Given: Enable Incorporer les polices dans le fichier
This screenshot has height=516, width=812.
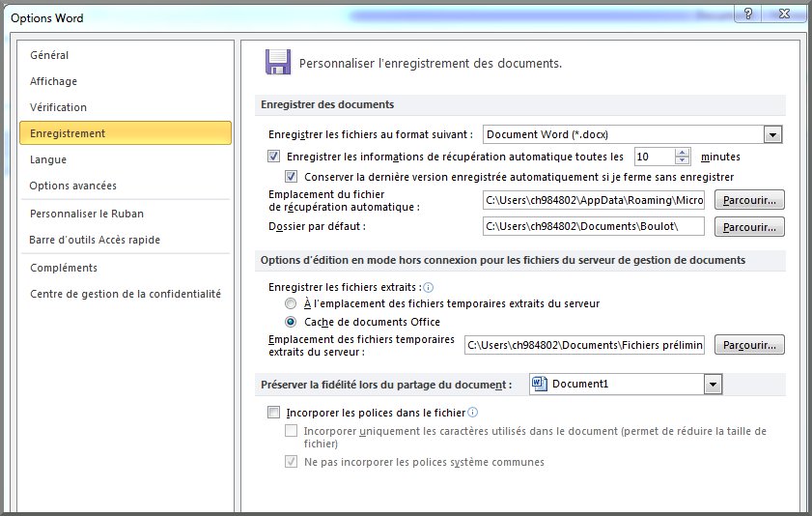Looking at the screenshot, I should click(274, 412).
